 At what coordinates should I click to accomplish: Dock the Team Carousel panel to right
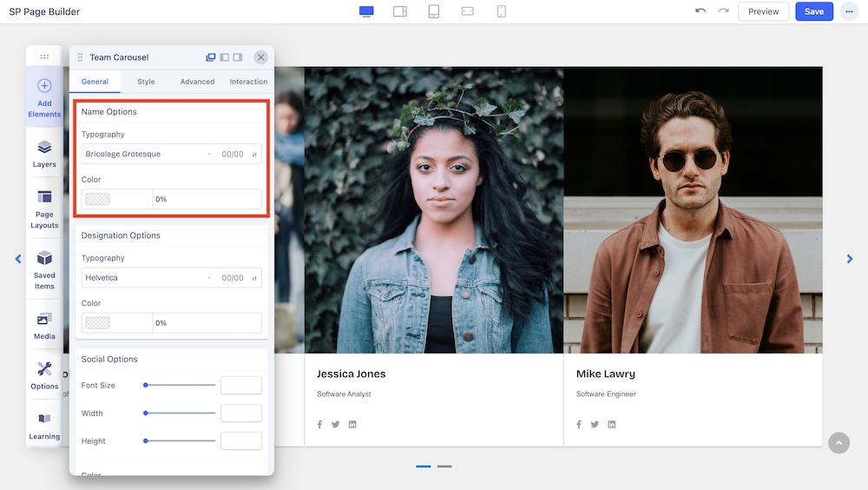coord(237,57)
